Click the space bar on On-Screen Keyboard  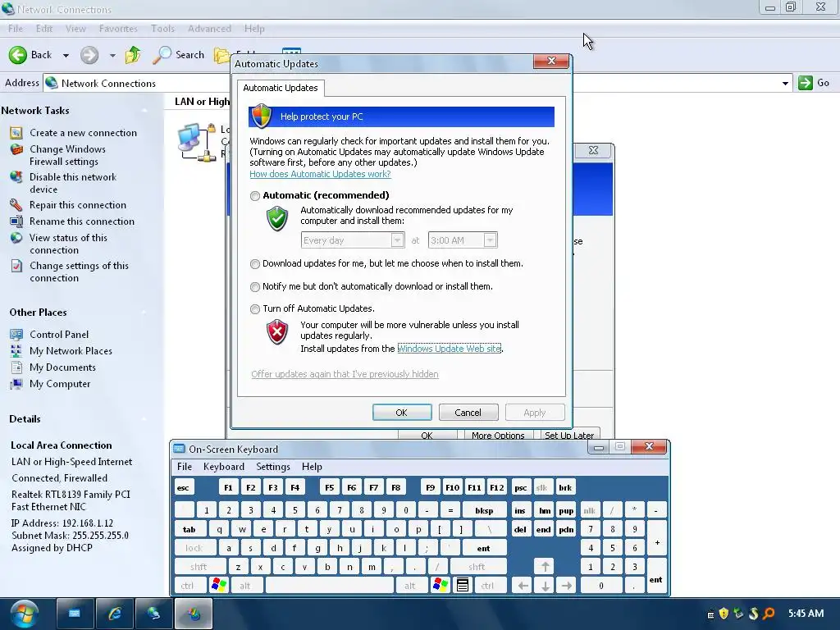(330, 585)
